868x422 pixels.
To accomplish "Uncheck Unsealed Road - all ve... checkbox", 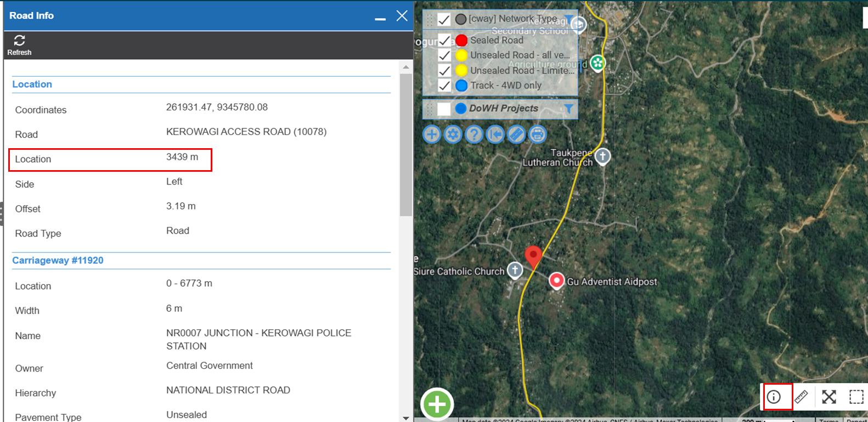I will point(444,55).
